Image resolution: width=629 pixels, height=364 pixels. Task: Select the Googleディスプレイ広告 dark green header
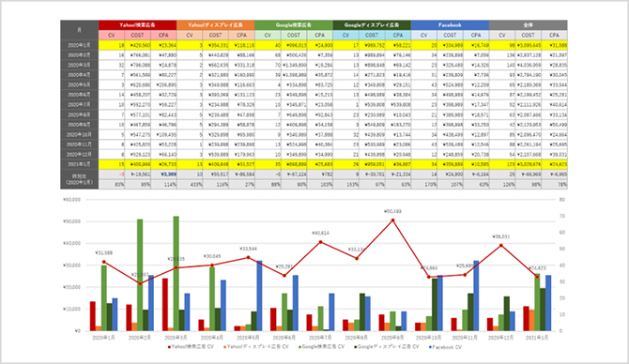point(372,24)
